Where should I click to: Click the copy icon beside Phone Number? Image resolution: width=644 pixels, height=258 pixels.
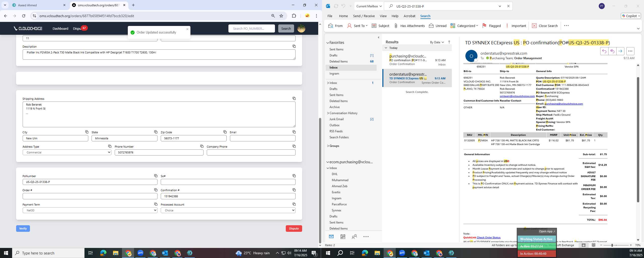tap(202, 146)
